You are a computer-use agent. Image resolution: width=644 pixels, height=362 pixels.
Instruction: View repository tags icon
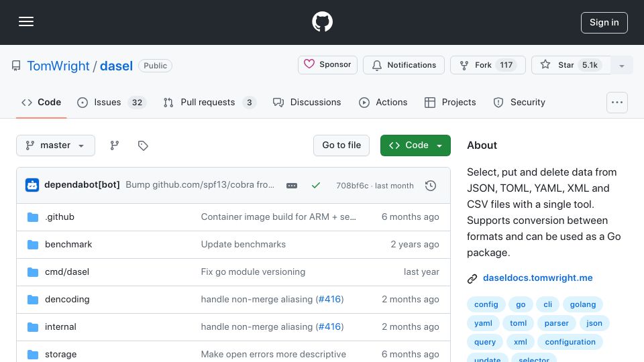tap(143, 145)
